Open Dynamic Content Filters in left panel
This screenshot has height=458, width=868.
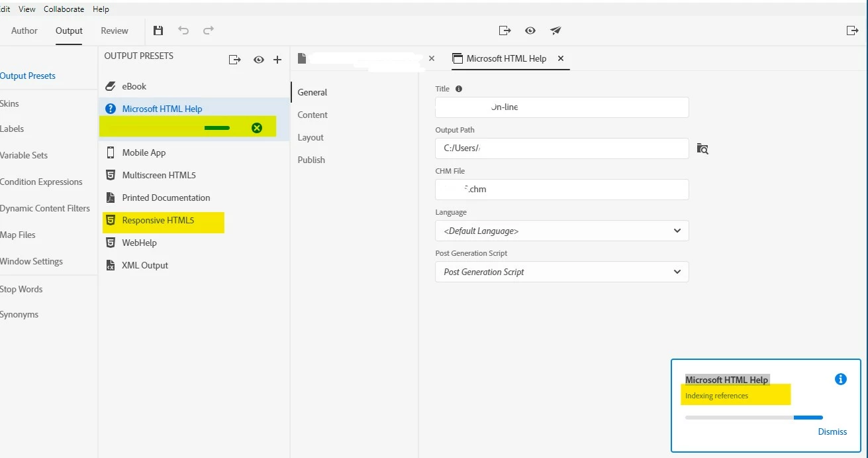point(45,208)
